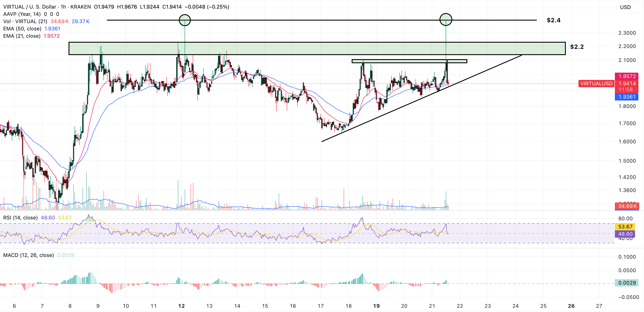Select the $2.2 text annotation
644x312 pixels.
click(x=577, y=46)
